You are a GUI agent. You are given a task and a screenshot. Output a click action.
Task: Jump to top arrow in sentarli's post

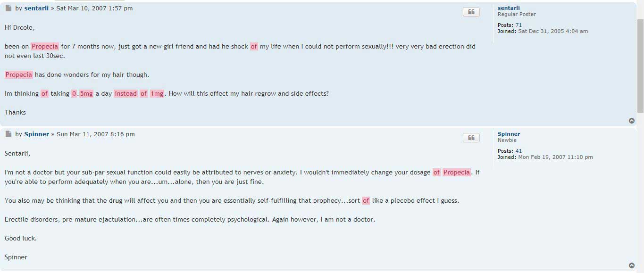point(632,121)
